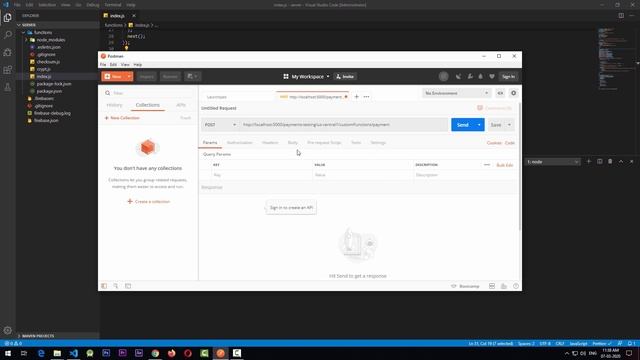Image resolution: width=640 pixels, height=360 pixels.
Task: Open the Authorization request tab
Action: coord(240,143)
